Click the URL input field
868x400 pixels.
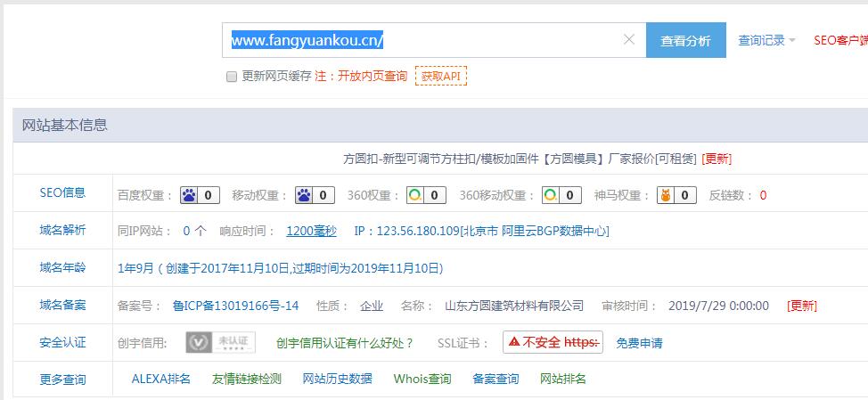[x=434, y=40]
